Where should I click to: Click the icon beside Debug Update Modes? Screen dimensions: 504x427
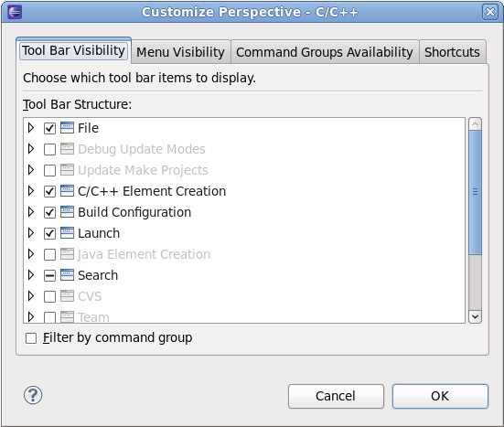(x=67, y=149)
